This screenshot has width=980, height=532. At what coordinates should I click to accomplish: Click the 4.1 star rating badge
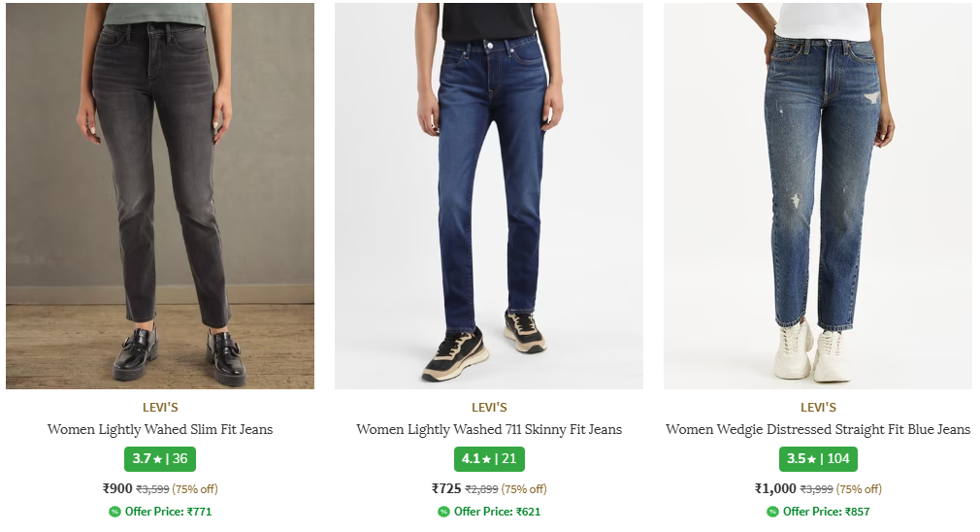pyautogui.click(x=489, y=459)
